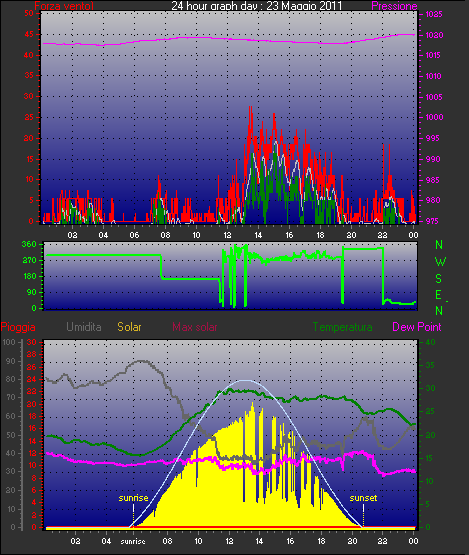
Task: Click the gray 'Umidita' legend label
Action: [84, 327]
